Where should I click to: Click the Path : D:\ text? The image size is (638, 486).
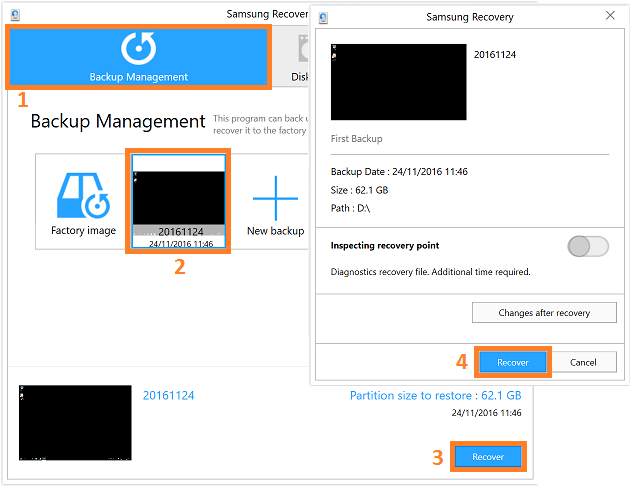pyautogui.click(x=350, y=208)
